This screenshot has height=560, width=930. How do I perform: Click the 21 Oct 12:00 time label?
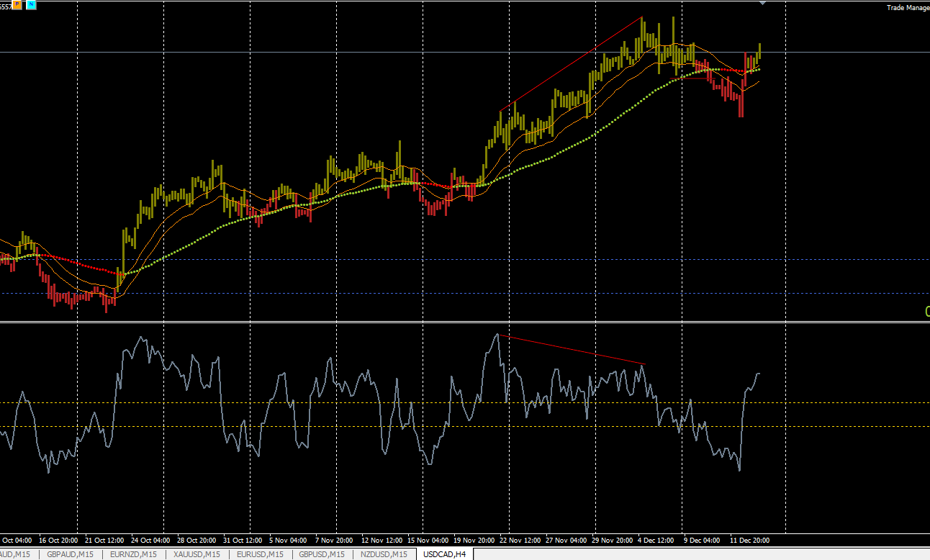[104, 540]
